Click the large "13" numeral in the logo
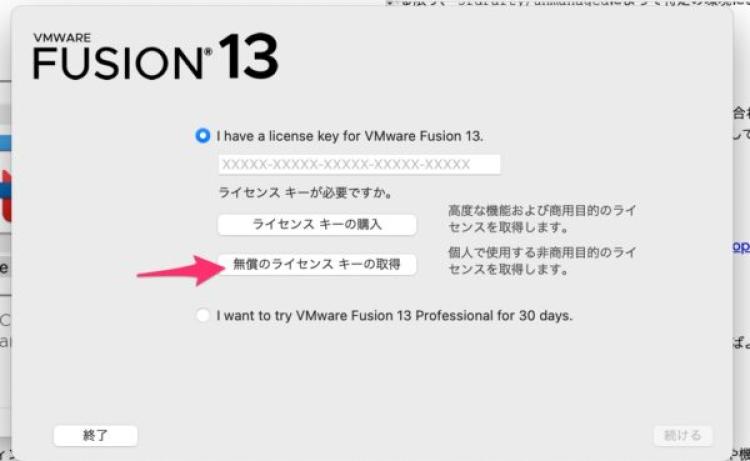The height and width of the screenshot is (461, 750). [x=249, y=56]
